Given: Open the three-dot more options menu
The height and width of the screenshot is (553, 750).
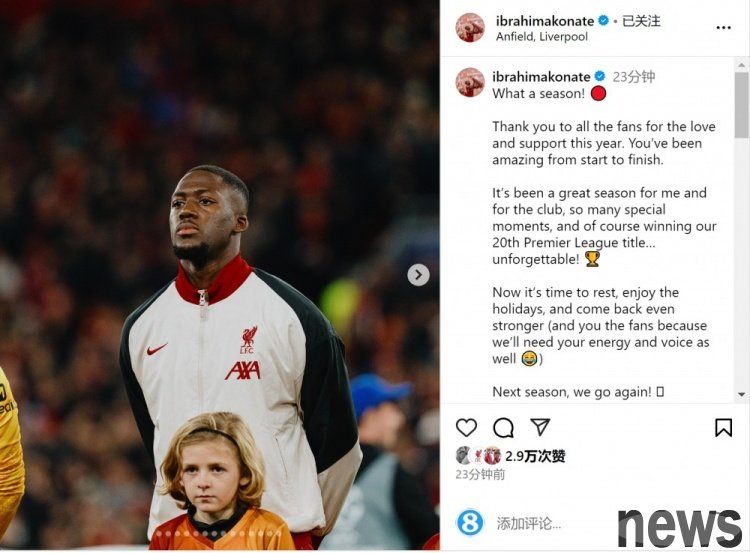Looking at the screenshot, I should click(724, 28).
